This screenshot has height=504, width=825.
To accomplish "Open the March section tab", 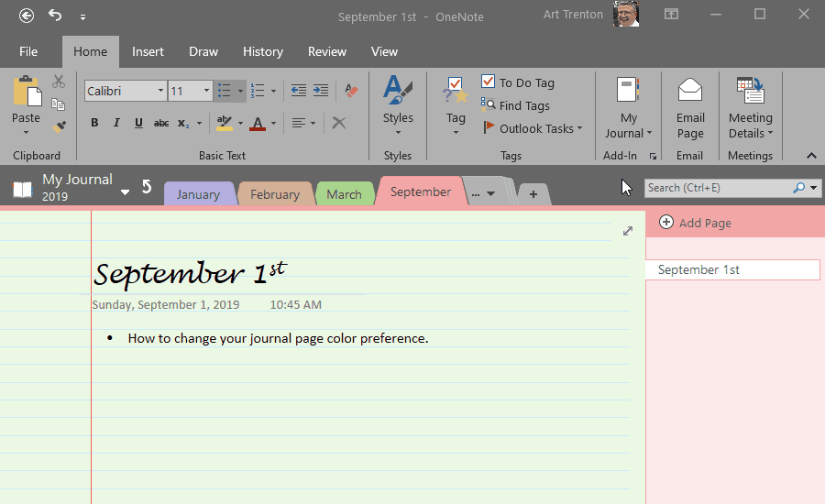I will click(344, 194).
